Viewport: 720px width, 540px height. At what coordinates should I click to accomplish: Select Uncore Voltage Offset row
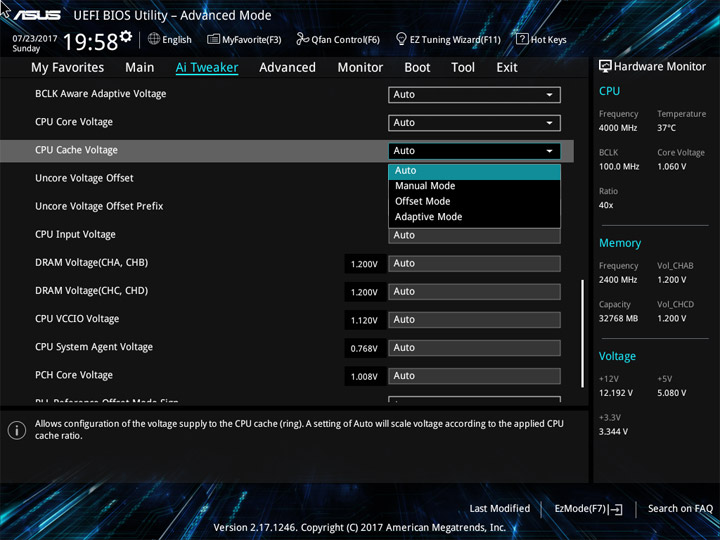click(84, 178)
